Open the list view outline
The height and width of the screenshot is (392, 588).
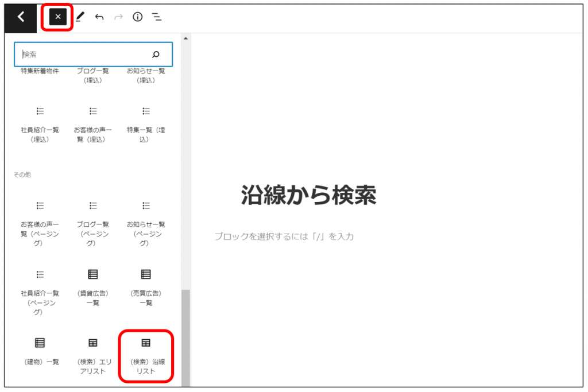156,17
